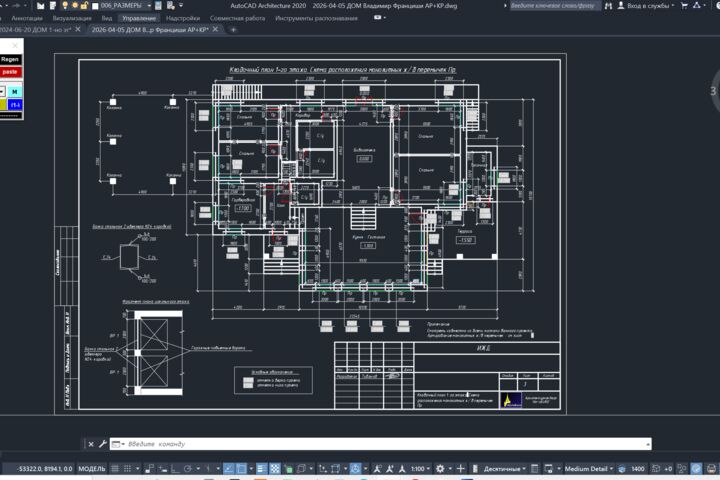
Task: Click the workspace switching gear icon
Action: click(x=440, y=469)
